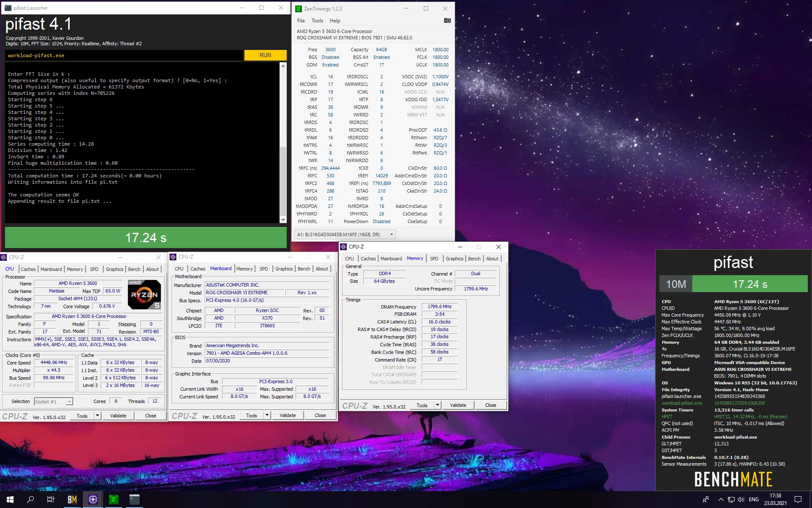The width and height of the screenshot is (812, 508).
Task: Click BenchMate 10M digits label
Action: [x=676, y=284]
